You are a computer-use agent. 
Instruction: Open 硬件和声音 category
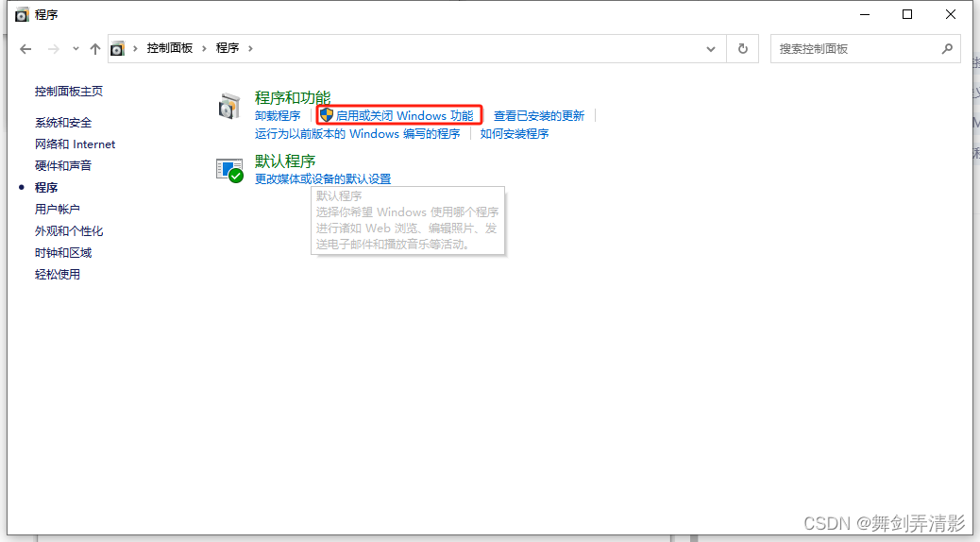(63, 165)
